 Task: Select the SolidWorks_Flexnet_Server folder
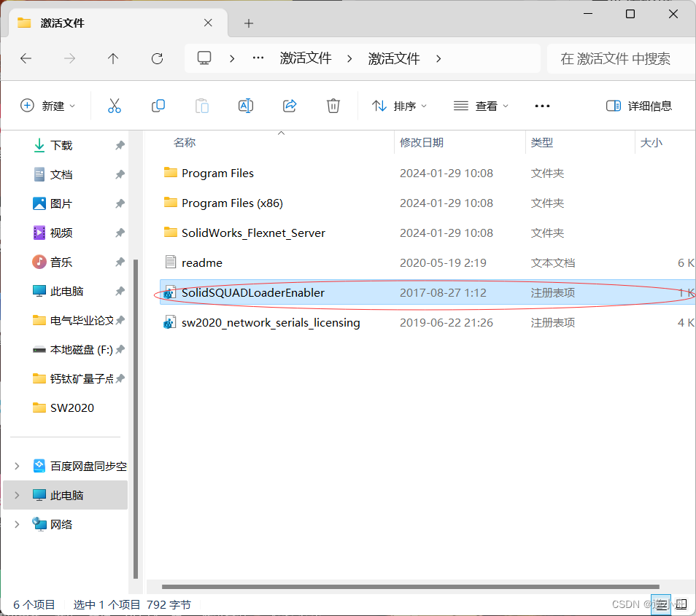427,233
